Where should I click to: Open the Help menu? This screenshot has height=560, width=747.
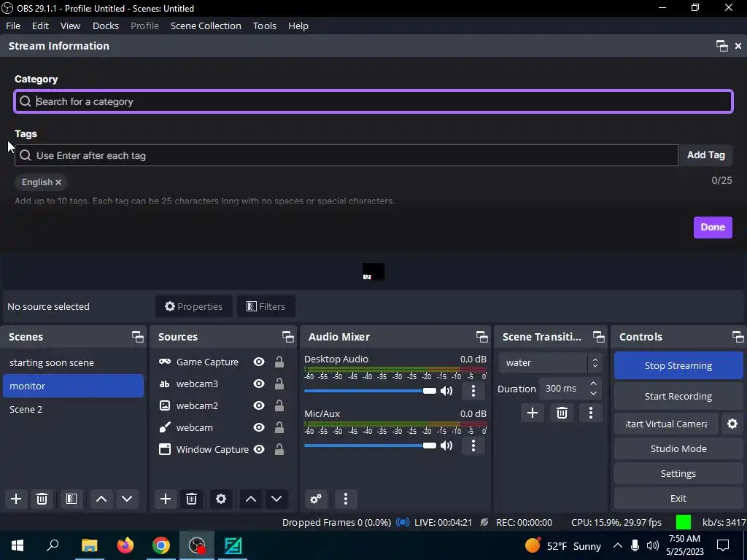pyautogui.click(x=298, y=26)
